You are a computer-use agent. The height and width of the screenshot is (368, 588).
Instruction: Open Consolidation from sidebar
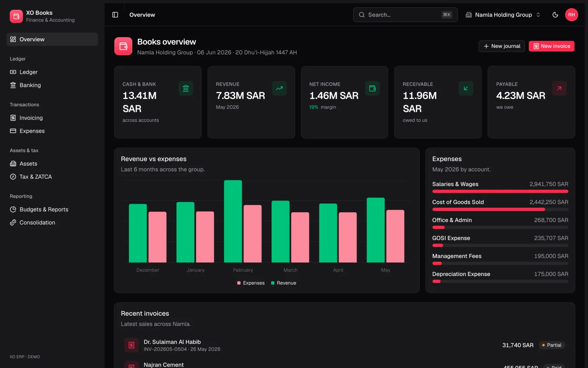52,223
